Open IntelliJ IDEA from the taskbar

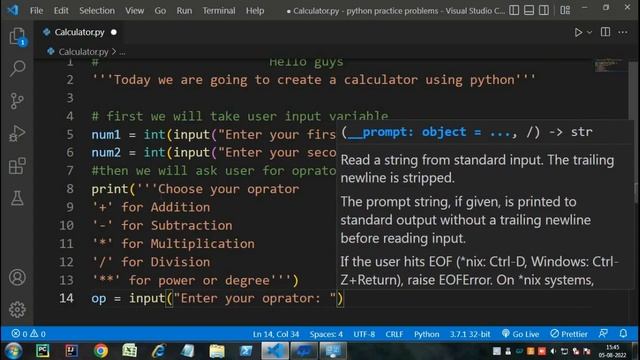[x=71, y=351]
